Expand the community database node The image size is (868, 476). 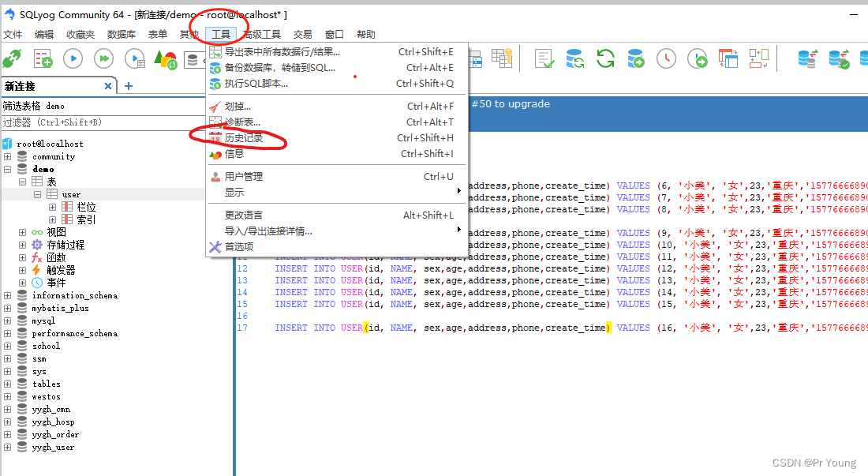click(x=7, y=156)
